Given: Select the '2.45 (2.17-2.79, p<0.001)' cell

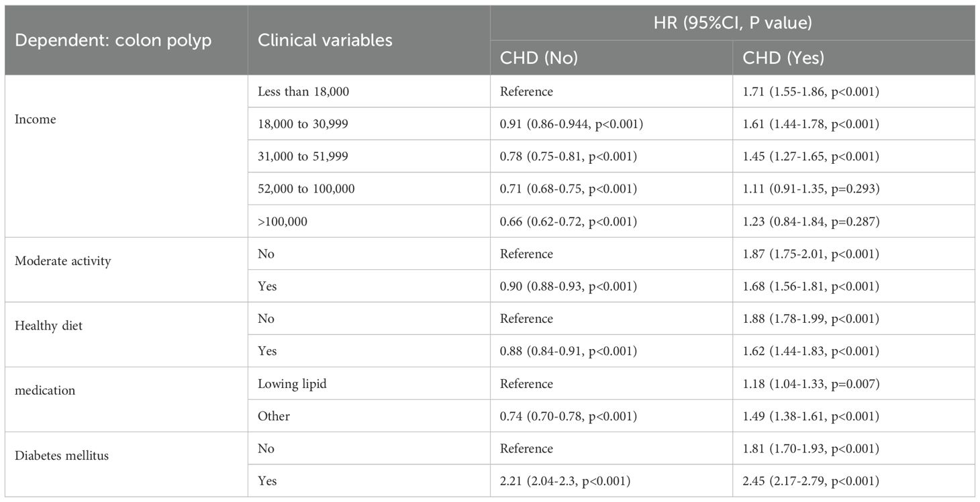Looking at the screenshot, I should 811,481.
